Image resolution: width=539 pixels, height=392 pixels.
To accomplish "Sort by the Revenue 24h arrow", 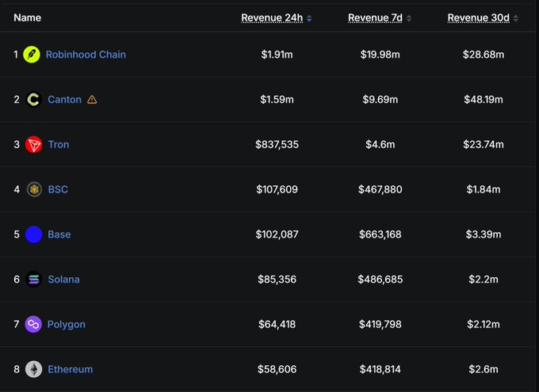I will click(x=309, y=18).
